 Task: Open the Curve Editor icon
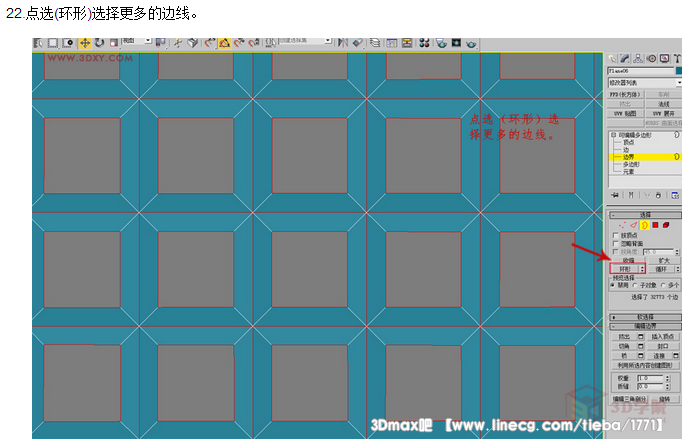coord(391,43)
